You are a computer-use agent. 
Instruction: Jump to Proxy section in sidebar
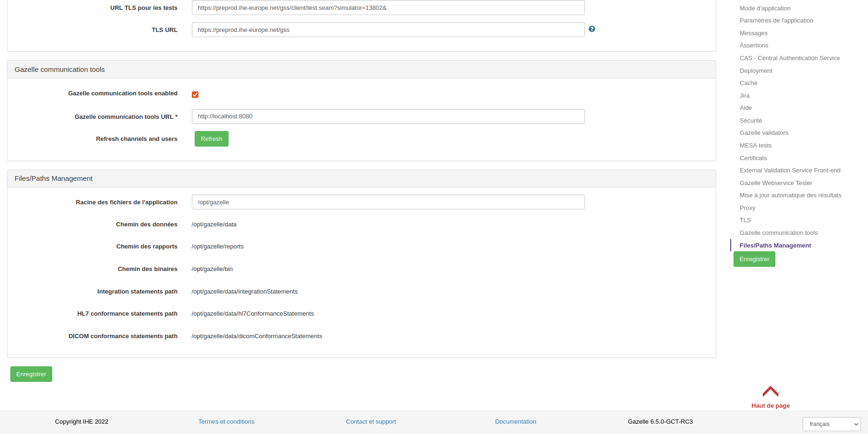pyautogui.click(x=747, y=208)
